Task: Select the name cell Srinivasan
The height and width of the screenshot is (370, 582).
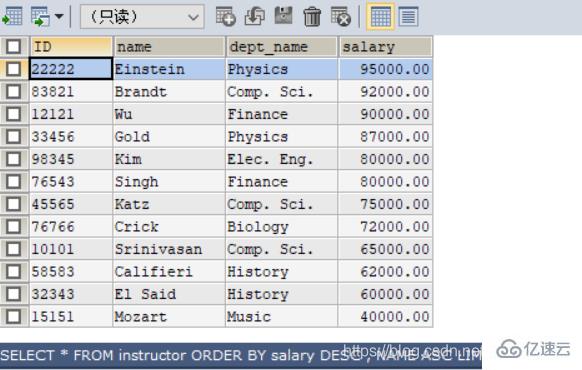Action: 169,249
